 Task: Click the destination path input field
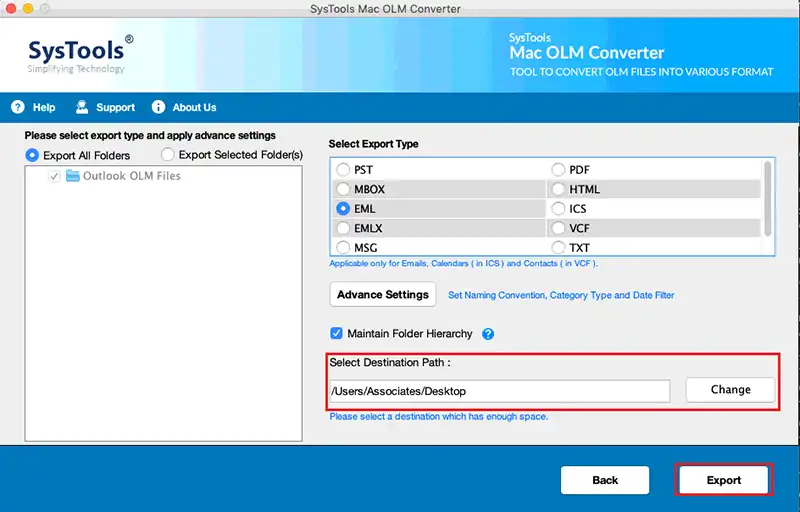(x=500, y=391)
